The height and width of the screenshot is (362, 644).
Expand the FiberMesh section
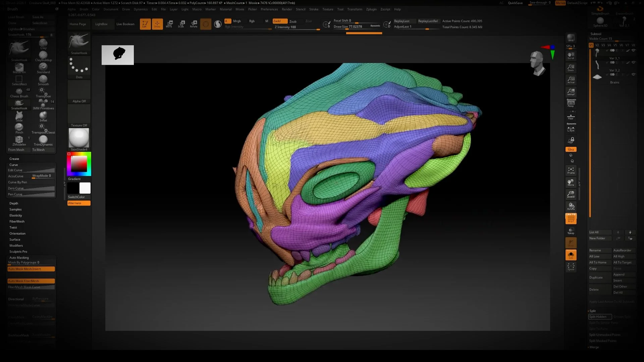(x=17, y=221)
